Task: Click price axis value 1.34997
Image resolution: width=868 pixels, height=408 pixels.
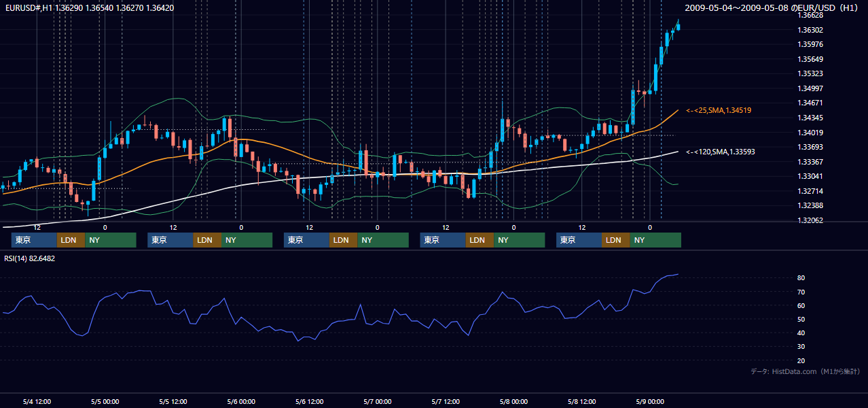Action: 810,88
